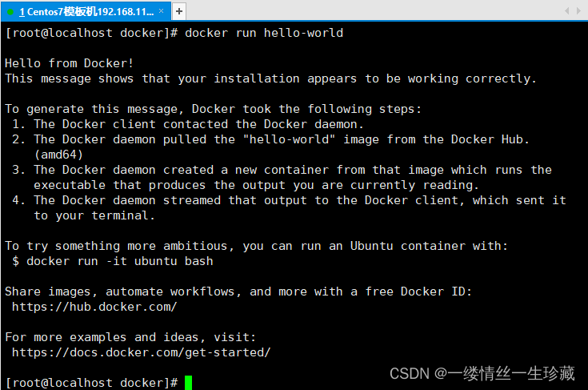Click the left tab-navigation arrow

point(567,11)
